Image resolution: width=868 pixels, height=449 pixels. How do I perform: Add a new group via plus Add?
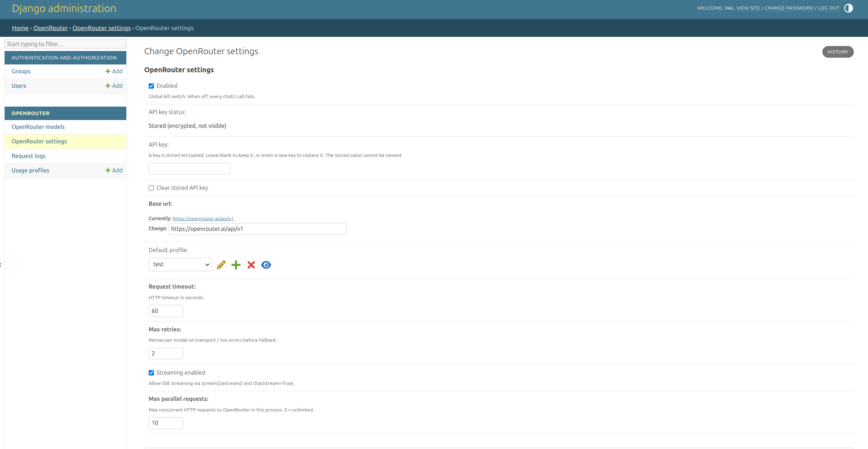(114, 71)
